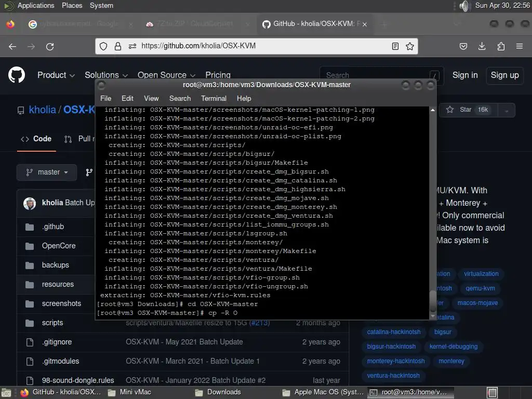Click the Sign up button
Viewport: 532px width, 399px height.
coord(504,75)
